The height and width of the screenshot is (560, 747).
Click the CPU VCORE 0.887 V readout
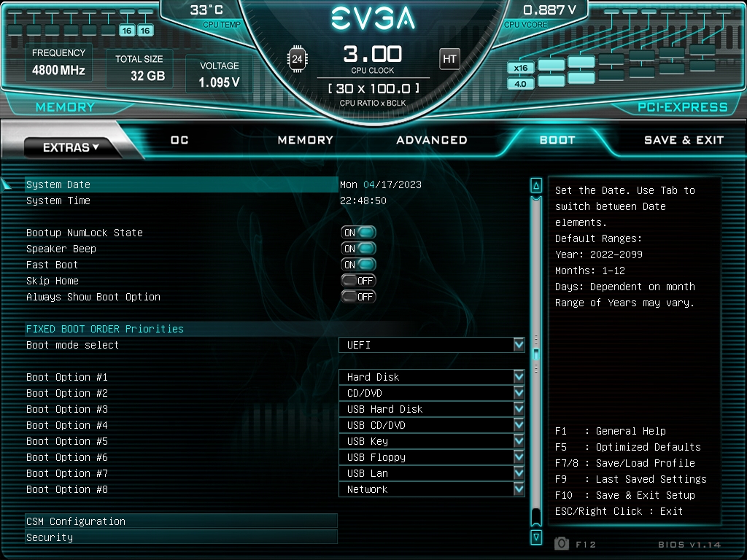[x=541, y=16]
